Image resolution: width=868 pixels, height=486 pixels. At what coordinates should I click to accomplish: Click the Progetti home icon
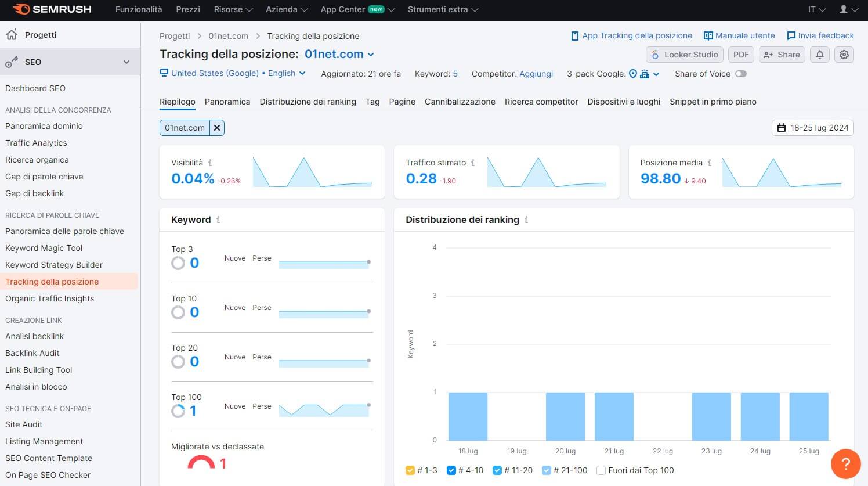pos(12,35)
